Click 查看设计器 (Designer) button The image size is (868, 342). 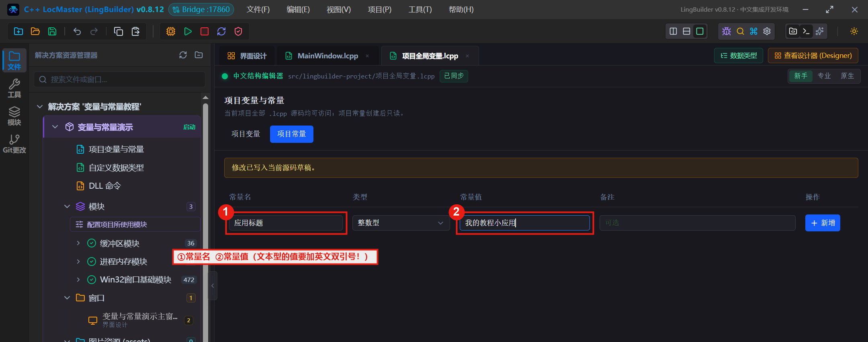click(813, 56)
